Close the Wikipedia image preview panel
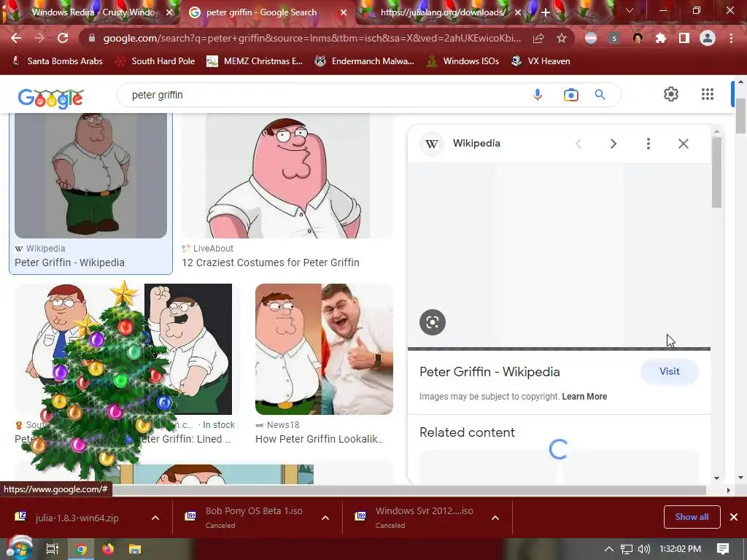 [x=683, y=144]
